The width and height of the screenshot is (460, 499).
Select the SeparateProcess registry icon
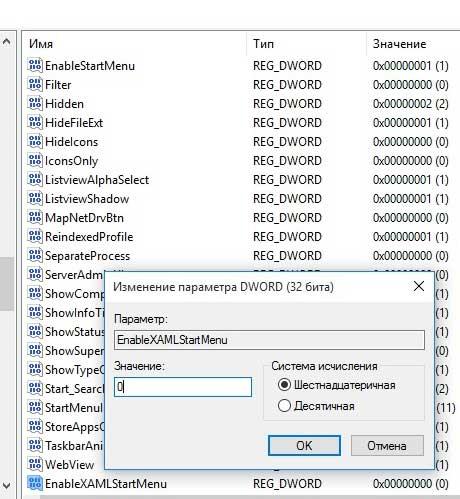click(x=35, y=255)
